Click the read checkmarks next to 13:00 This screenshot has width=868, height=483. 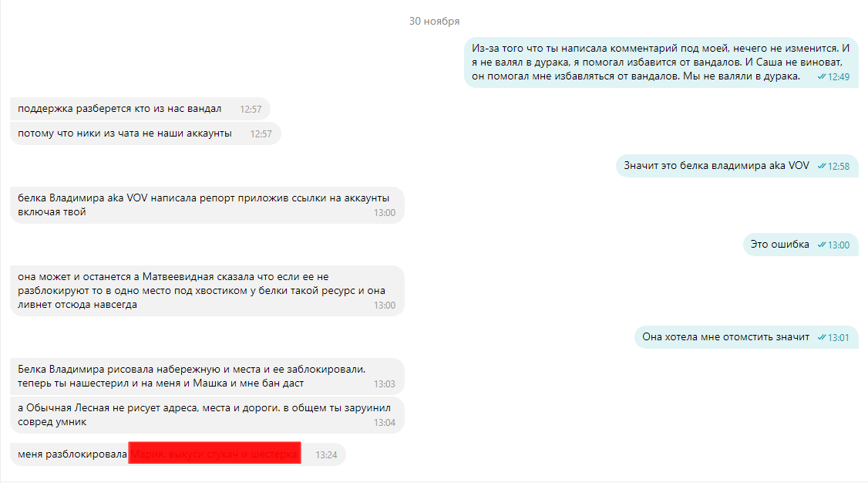pos(822,245)
